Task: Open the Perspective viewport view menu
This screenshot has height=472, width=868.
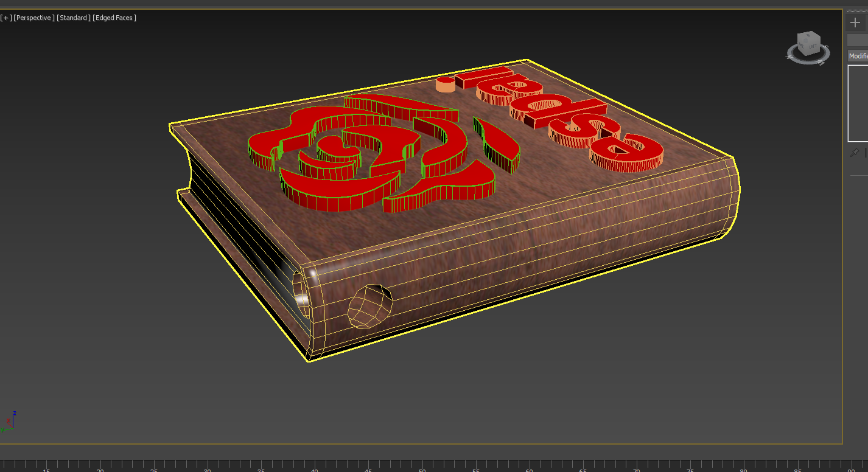Action: tap(33, 18)
